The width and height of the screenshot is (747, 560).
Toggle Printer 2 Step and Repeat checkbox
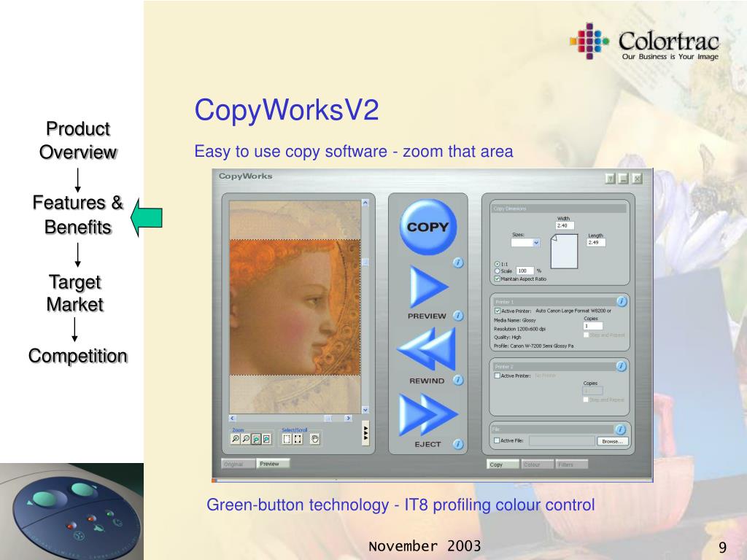pos(586,400)
